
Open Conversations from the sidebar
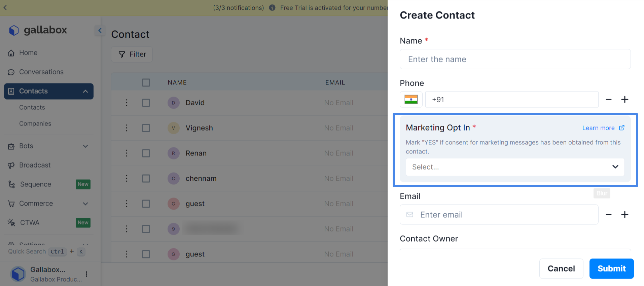[41, 72]
